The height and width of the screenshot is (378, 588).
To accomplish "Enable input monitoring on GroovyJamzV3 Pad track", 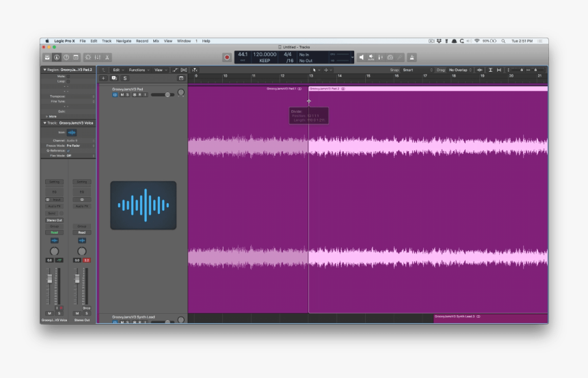I will click(x=146, y=95).
